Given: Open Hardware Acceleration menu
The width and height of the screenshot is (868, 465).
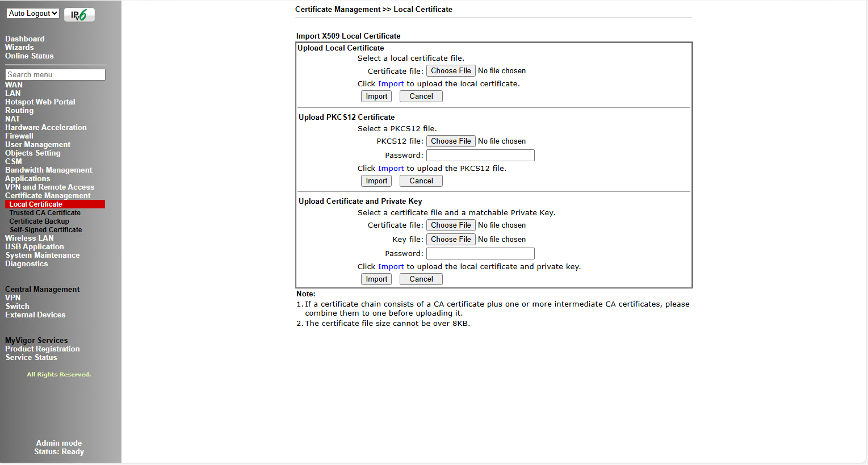Looking at the screenshot, I should click(x=46, y=127).
